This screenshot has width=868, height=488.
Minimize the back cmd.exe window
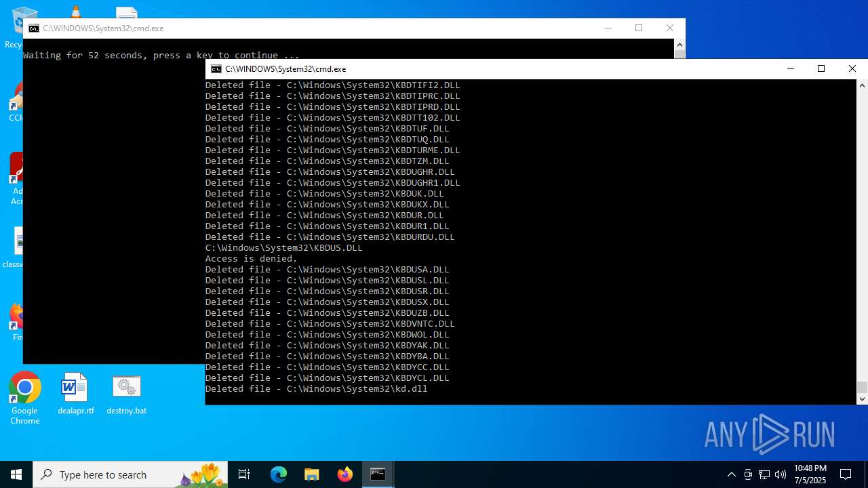pyautogui.click(x=608, y=28)
